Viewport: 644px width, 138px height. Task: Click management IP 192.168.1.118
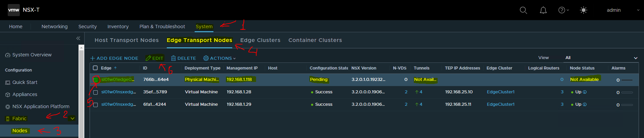(239, 80)
